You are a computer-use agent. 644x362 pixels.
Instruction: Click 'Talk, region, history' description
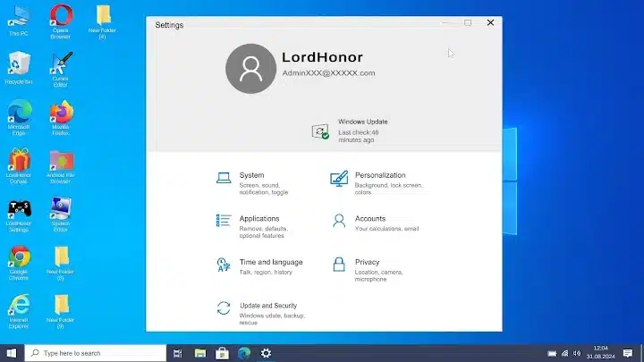click(266, 272)
